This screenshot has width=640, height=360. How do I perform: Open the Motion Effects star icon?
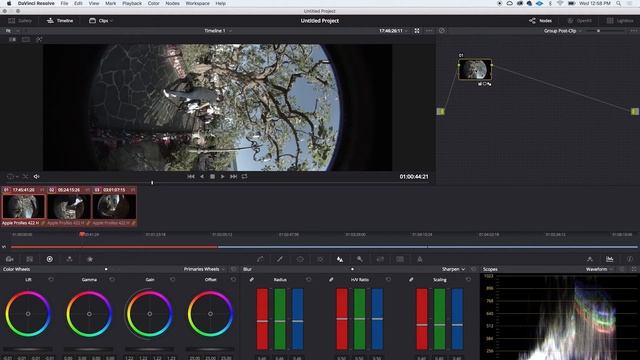pyautogui.click(x=90, y=259)
